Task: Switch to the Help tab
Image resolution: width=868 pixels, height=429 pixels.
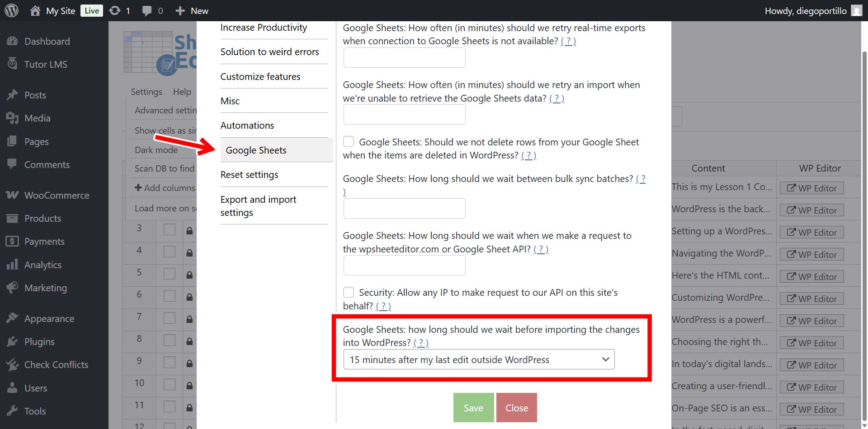Action: (x=182, y=92)
